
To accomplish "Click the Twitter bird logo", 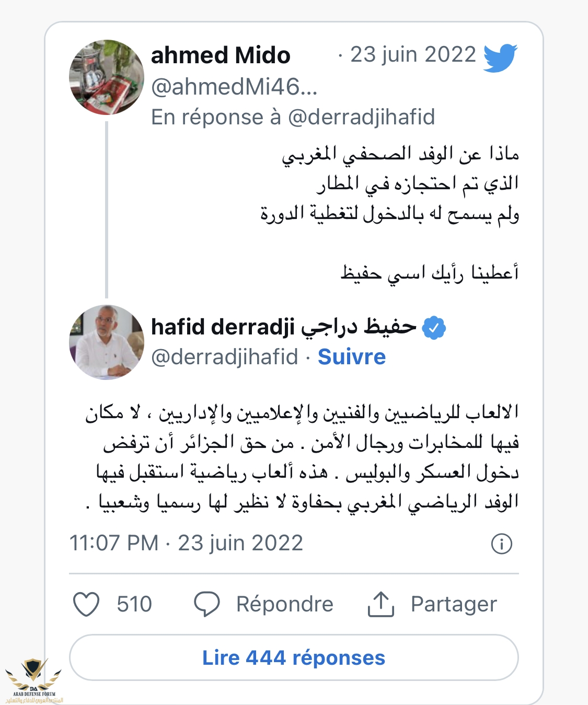I will (x=500, y=57).
